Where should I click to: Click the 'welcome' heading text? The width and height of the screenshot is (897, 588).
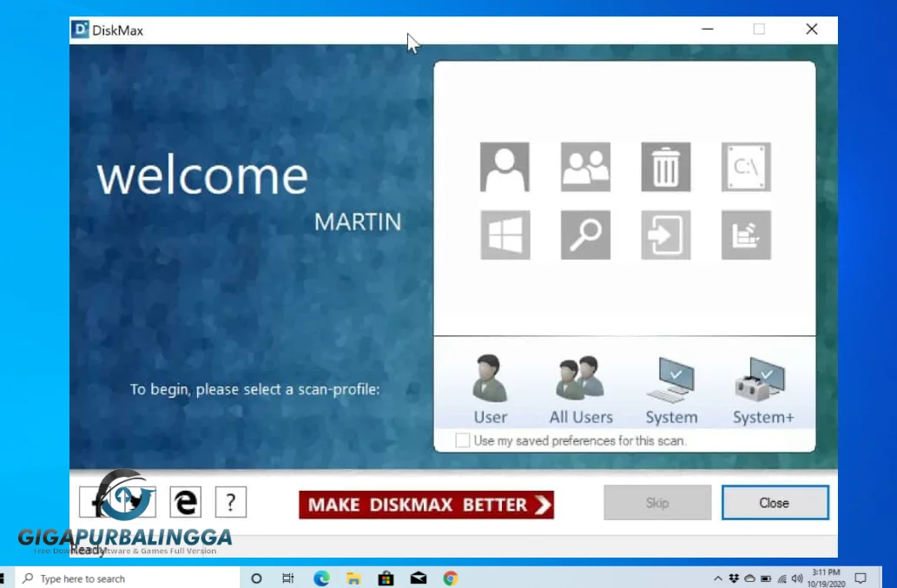pyautogui.click(x=202, y=176)
